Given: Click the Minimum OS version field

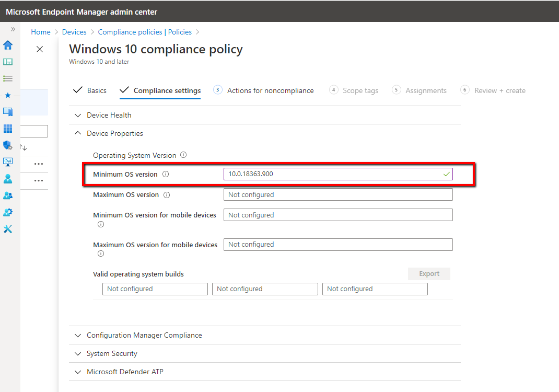Looking at the screenshot, I should pyautogui.click(x=338, y=174).
